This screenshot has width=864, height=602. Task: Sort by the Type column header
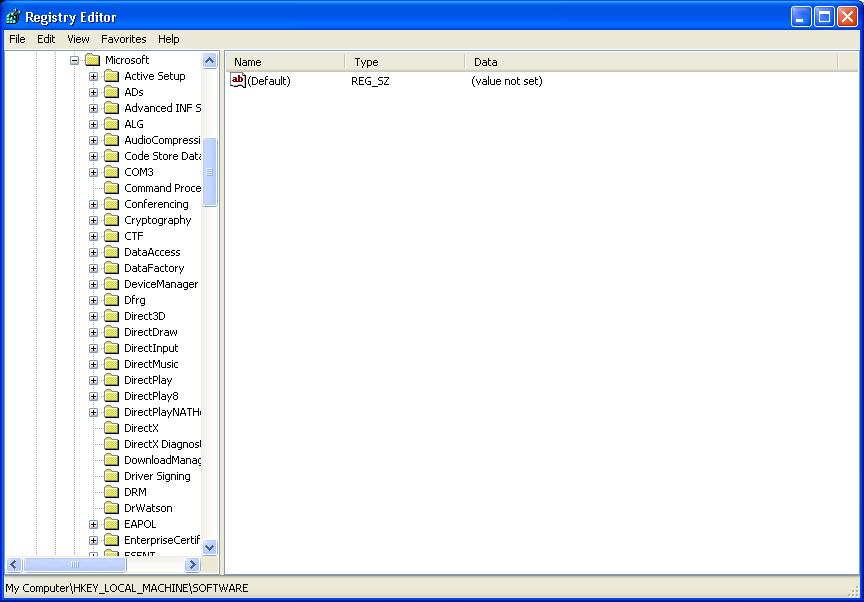click(x=405, y=62)
